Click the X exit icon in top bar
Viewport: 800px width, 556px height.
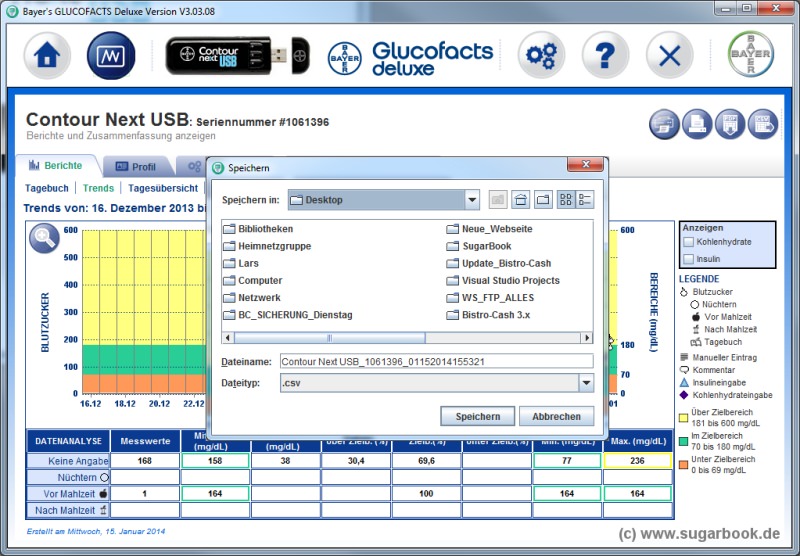[669, 55]
